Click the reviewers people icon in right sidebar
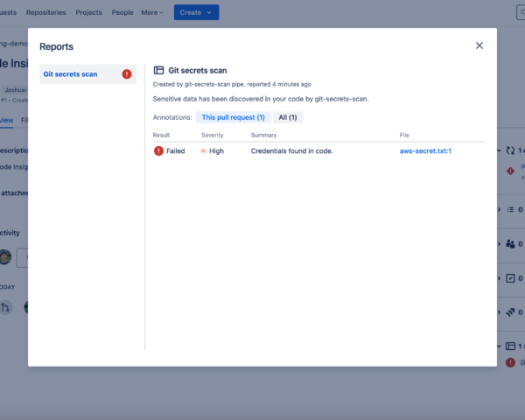Screen dimensions: 525x420 pos(510,244)
